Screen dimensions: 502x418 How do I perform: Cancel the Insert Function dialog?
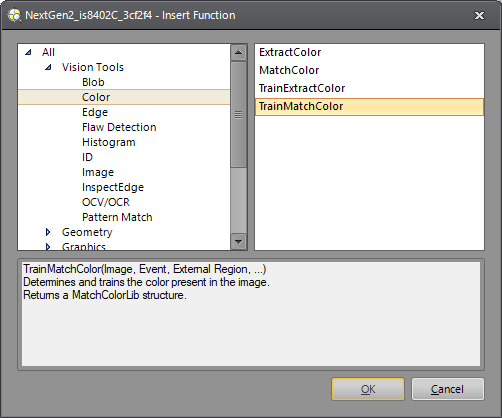(447, 389)
